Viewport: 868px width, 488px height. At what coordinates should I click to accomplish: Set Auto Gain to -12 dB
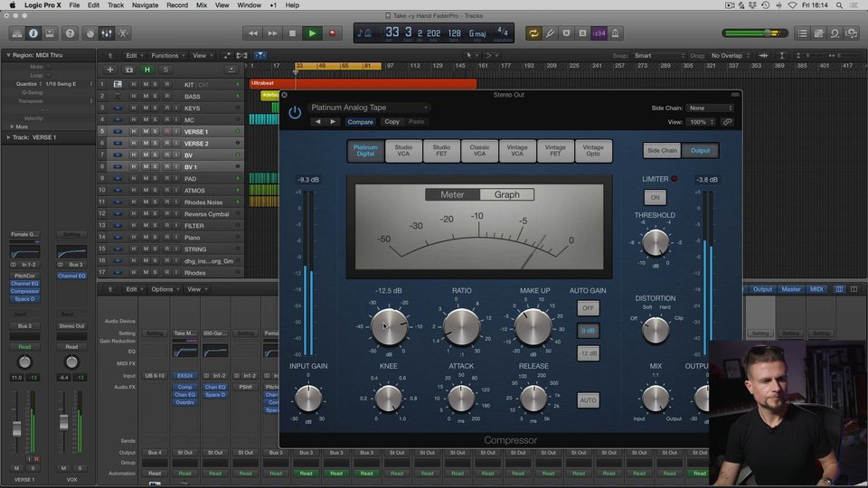point(588,353)
